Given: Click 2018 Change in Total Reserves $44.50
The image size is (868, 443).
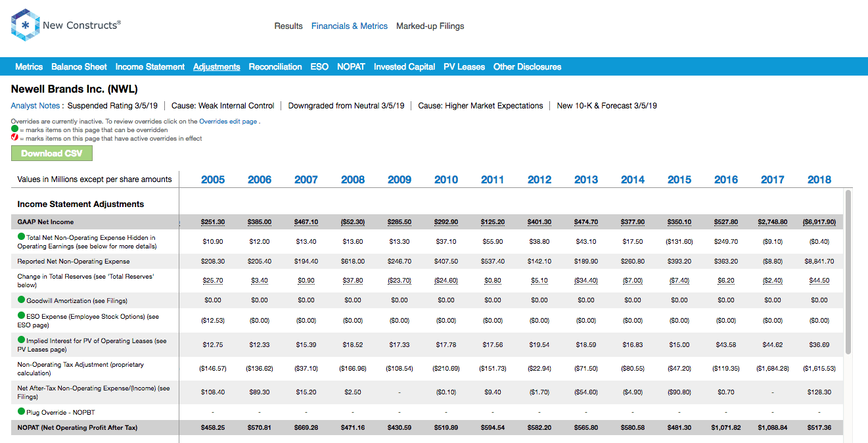Looking at the screenshot, I should 819,281.
